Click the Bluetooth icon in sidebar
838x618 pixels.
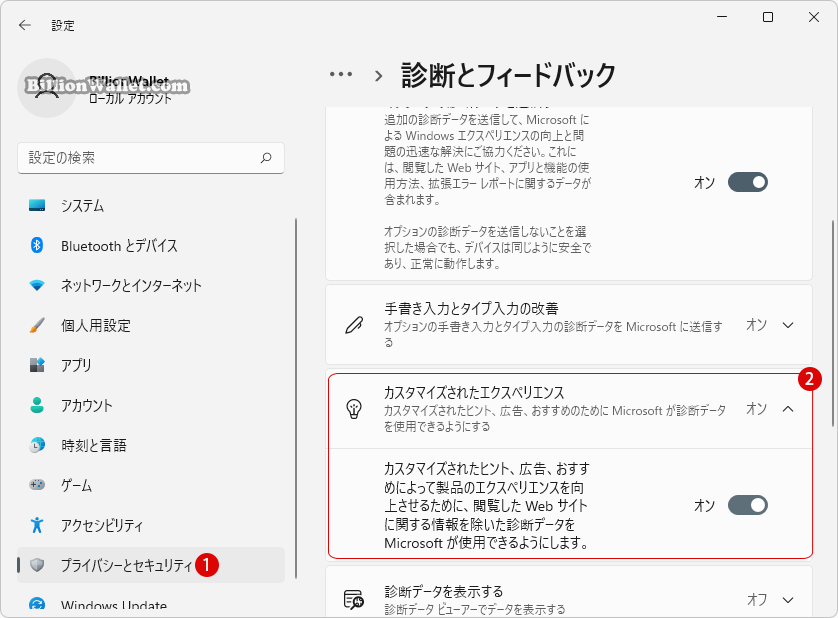[x=37, y=245]
